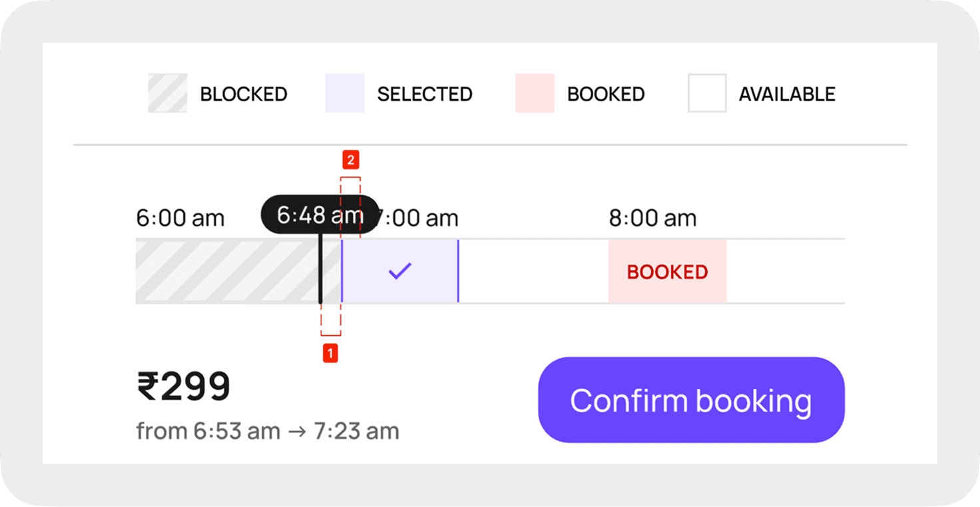Select the empty slot before 8:00 am

pos(533,271)
